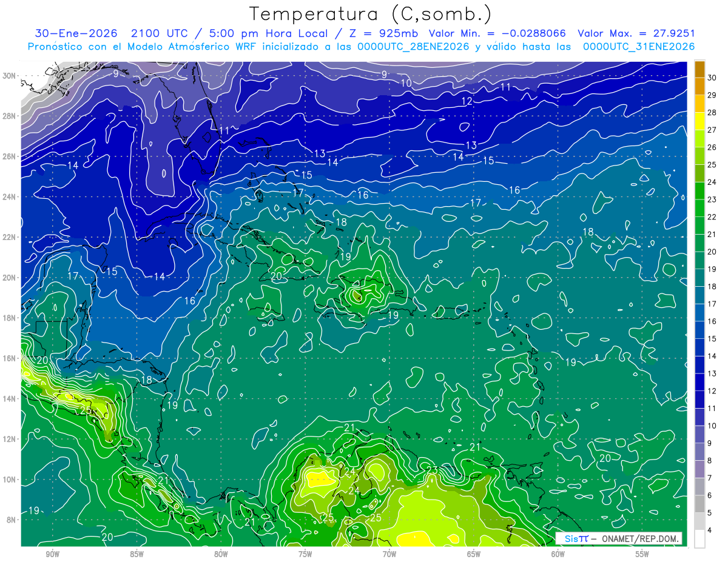Click the '55W' longitude axis label
Viewport: 728px width, 562px height.
click(642, 554)
